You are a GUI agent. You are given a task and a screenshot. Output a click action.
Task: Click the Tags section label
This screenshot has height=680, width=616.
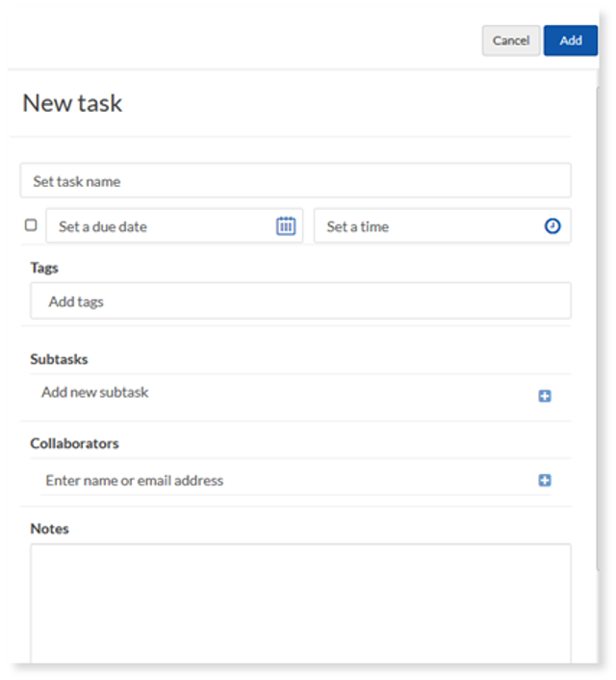[44, 268]
